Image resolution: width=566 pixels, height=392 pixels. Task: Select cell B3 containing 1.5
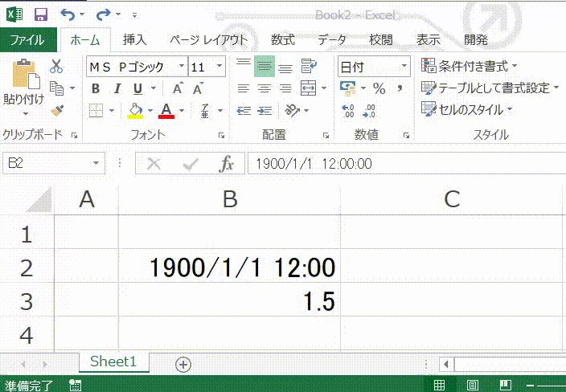click(230, 300)
